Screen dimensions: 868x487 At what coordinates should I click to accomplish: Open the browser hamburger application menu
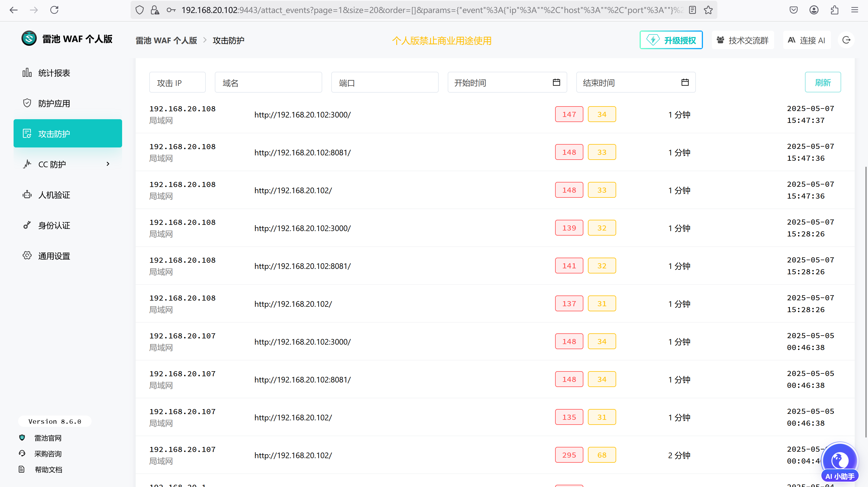(855, 10)
